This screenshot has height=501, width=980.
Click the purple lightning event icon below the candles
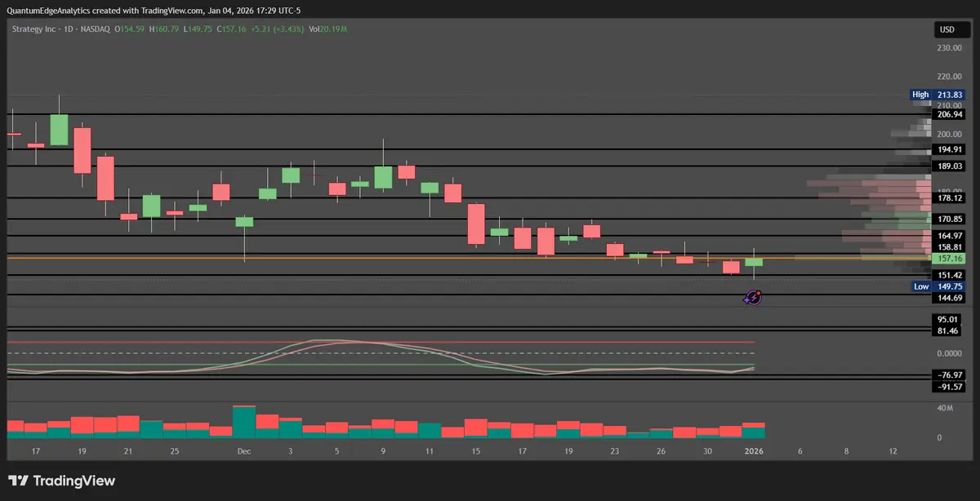click(x=754, y=299)
